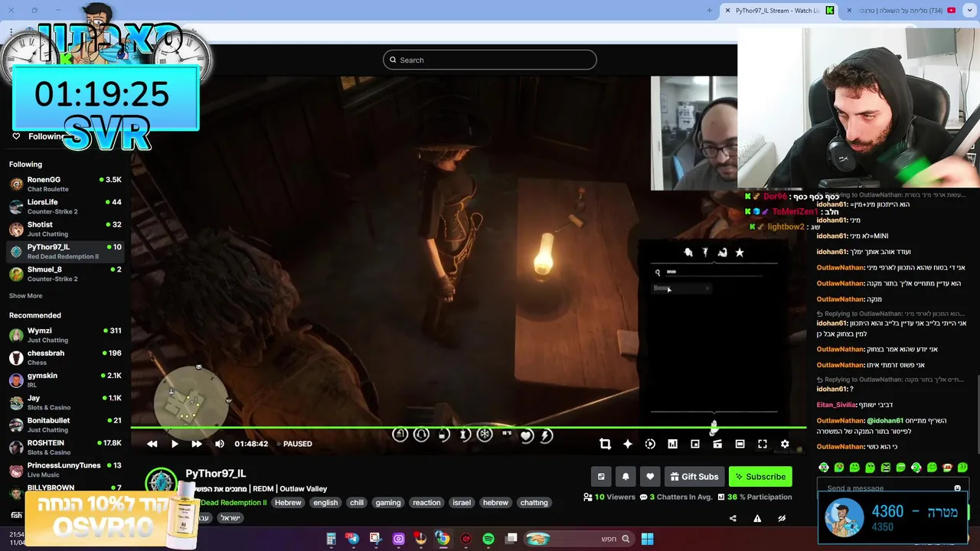Open playback speed circle icon in player
980x551 pixels.
pyautogui.click(x=650, y=444)
